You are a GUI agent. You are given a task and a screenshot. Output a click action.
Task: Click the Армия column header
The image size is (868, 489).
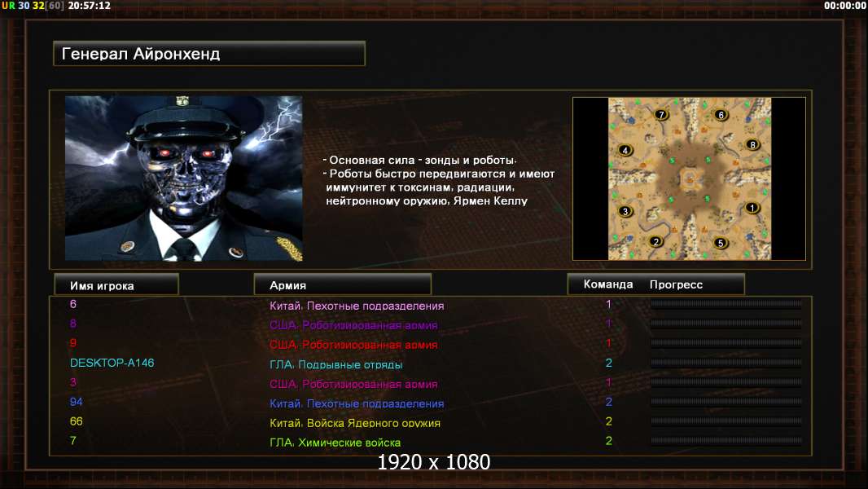click(x=342, y=284)
